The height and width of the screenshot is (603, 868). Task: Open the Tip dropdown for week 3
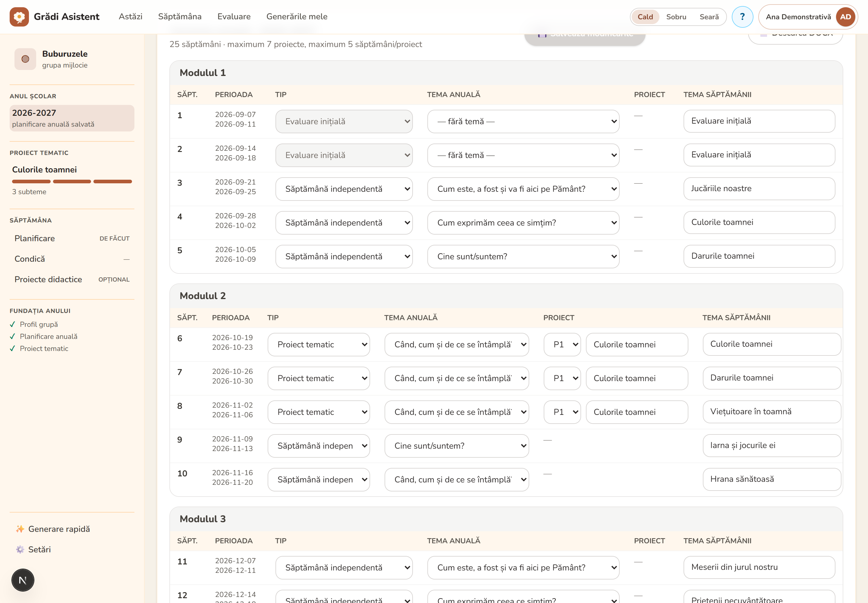coord(344,189)
